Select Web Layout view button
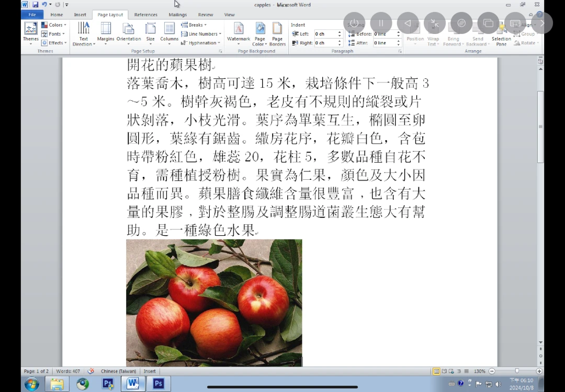This screenshot has width=565, height=392. [x=451, y=371]
